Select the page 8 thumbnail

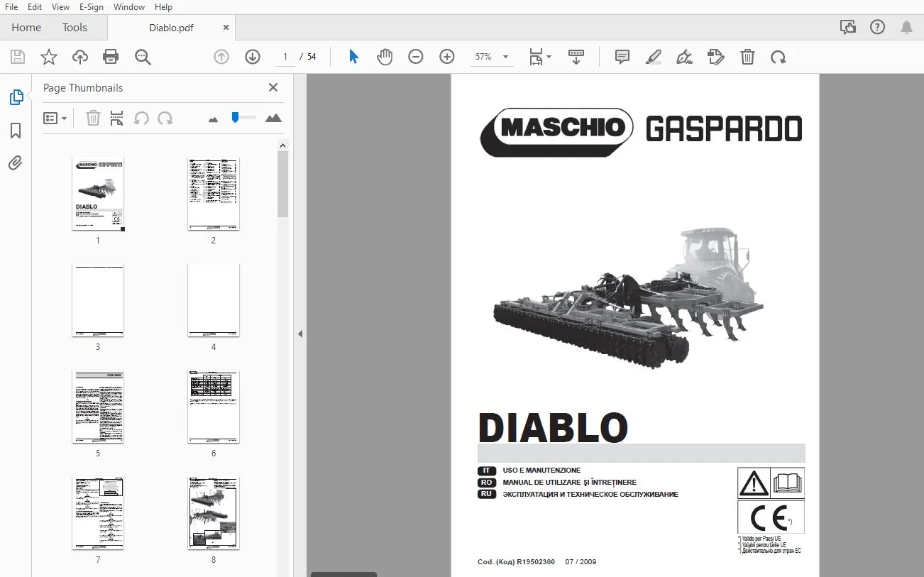[x=214, y=513]
